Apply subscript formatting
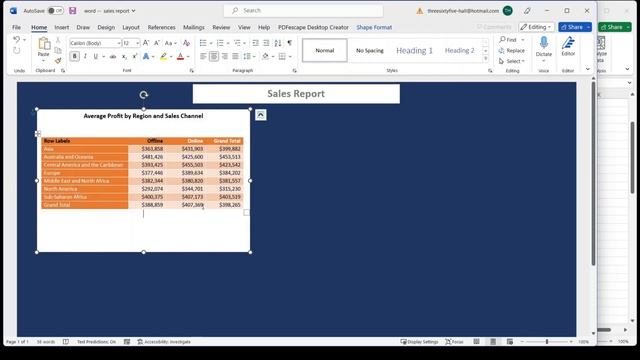640x360 pixels. 124,56
